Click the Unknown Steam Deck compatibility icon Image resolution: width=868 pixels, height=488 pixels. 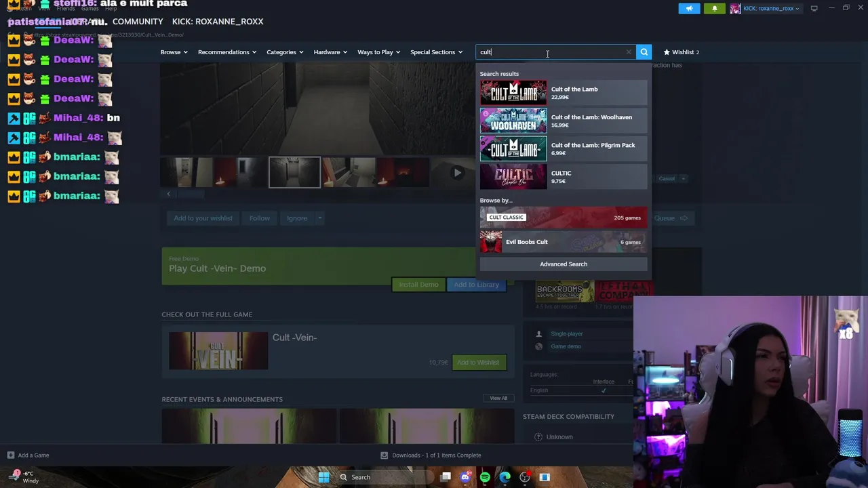(538, 437)
